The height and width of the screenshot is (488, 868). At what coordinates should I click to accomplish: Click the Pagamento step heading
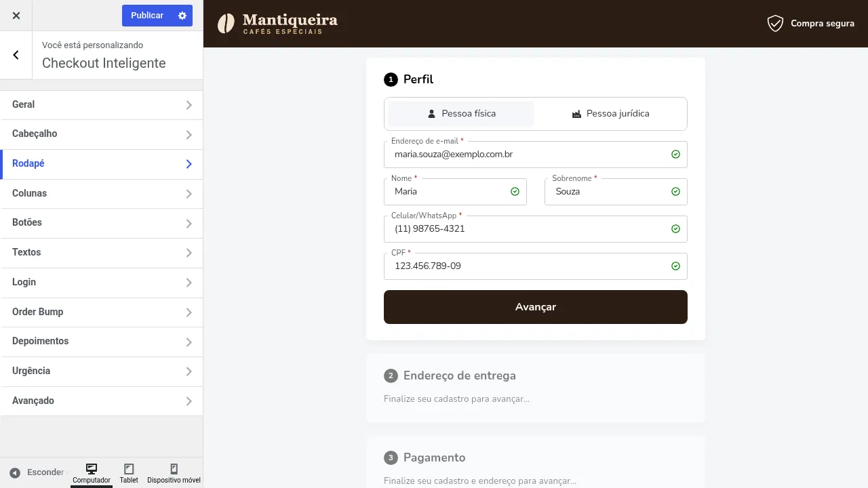click(x=435, y=457)
